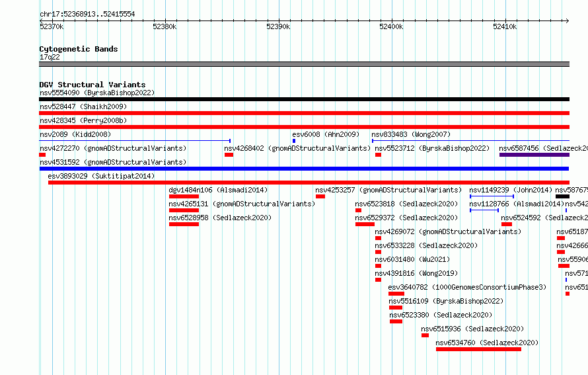Viewport: 588px width, 375px height.
Task: Open the nsv6587456 (Sedlazeck) label
Action: pyautogui.click(x=543, y=148)
